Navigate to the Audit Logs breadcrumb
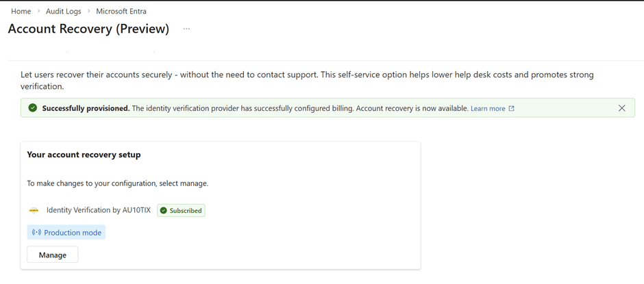 pos(63,12)
